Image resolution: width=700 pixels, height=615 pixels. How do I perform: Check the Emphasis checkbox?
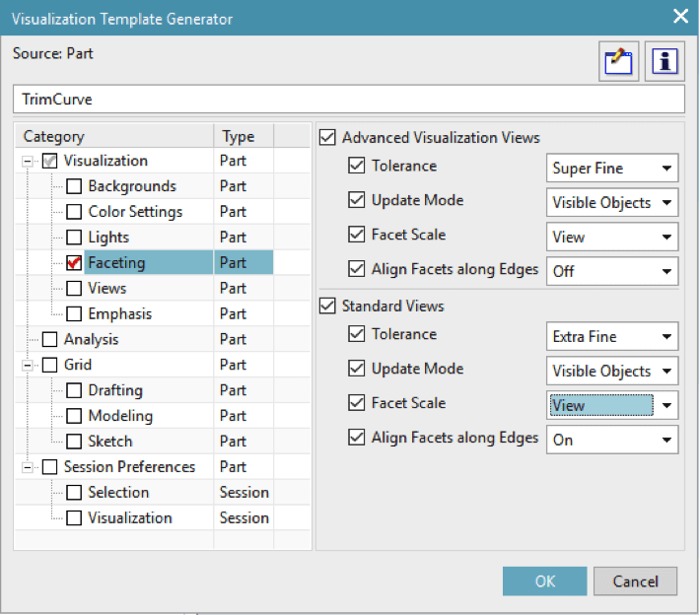[74, 314]
